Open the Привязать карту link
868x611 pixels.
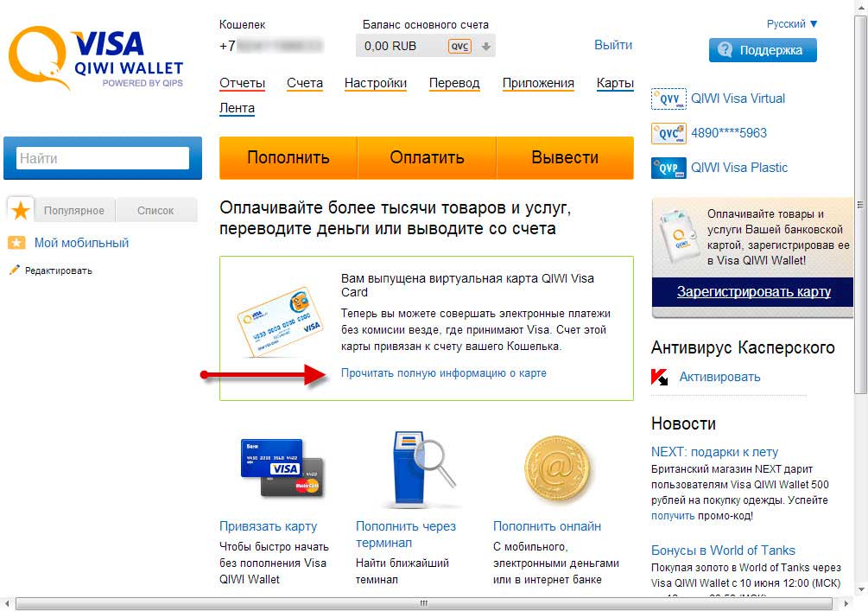pos(268,526)
